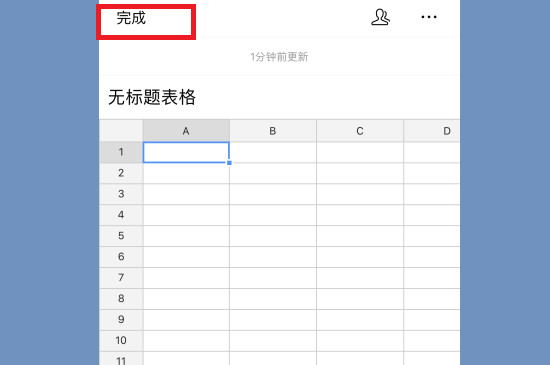This screenshot has width=550, height=365.
Task: Click the 1分钟前更新 status text
Action: 279,57
